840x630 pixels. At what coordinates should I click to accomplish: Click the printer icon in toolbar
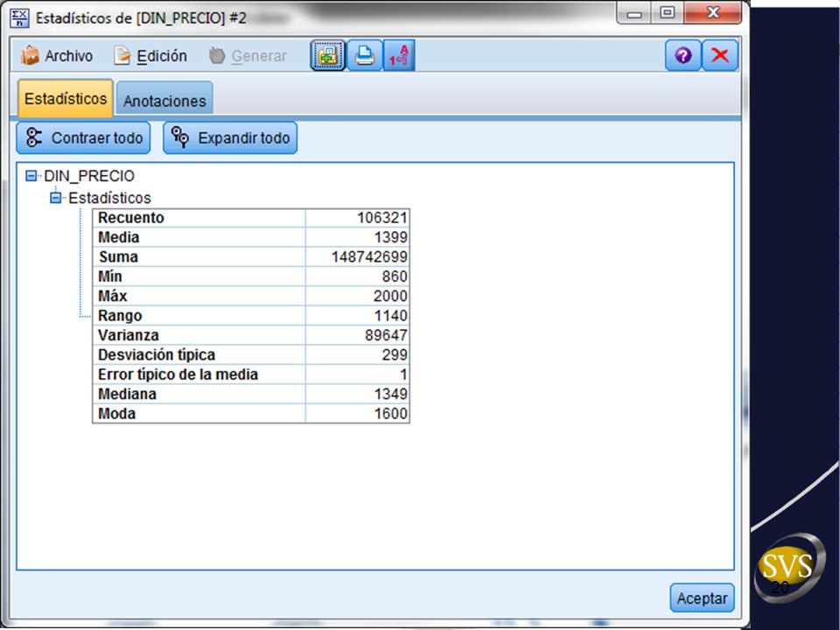364,55
